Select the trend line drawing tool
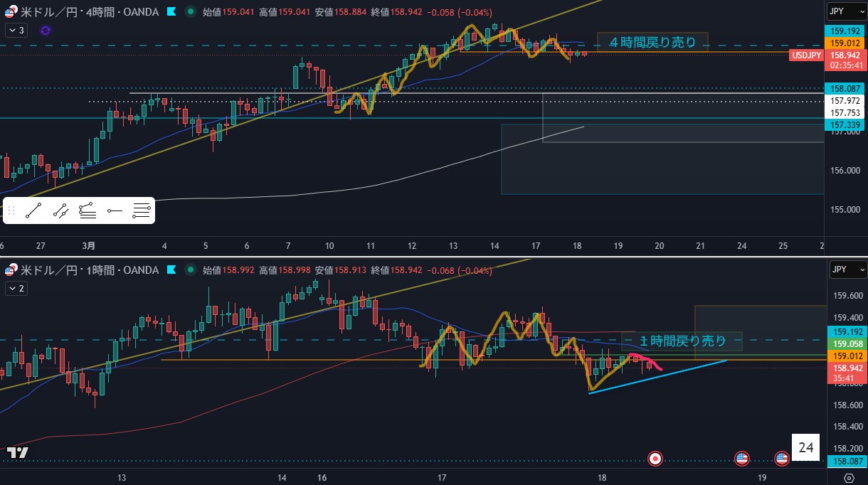Image resolution: width=868 pixels, height=485 pixels. coord(33,210)
